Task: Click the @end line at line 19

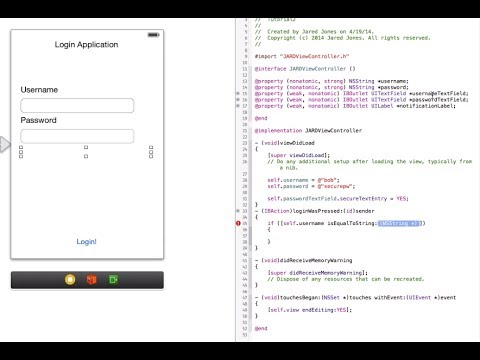Action: click(261, 118)
